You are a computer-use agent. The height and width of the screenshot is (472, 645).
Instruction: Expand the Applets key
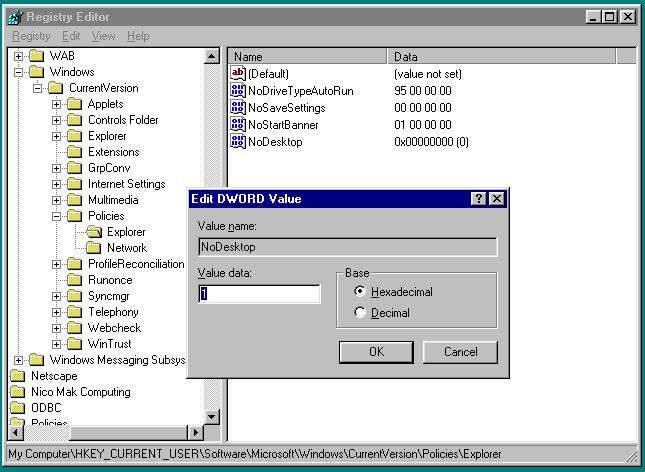56,104
